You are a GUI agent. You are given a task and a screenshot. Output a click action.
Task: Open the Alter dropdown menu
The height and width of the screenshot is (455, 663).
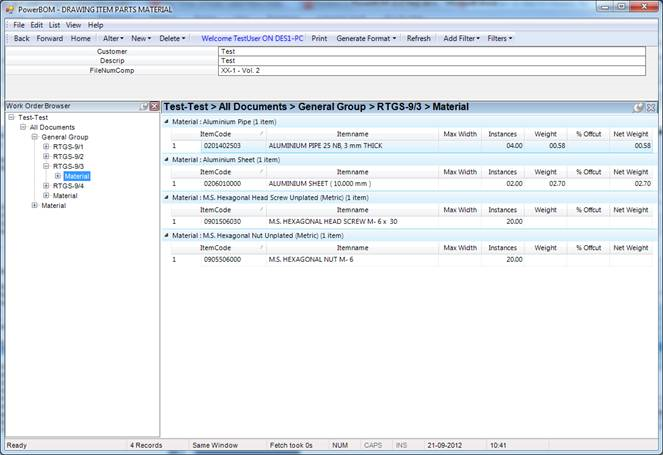[x=113, y=38]
